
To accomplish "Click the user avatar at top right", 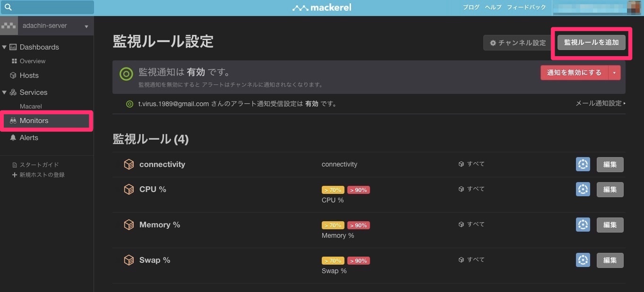I will pos(633,8).
